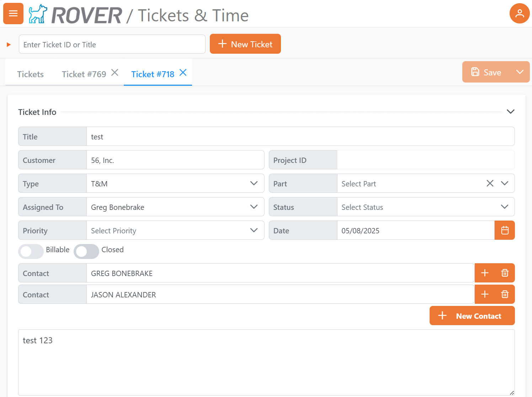Click the plus icon next to JASON ALEXANDER
Viewport: 532px width, 397px height.
tap(484, 294)
